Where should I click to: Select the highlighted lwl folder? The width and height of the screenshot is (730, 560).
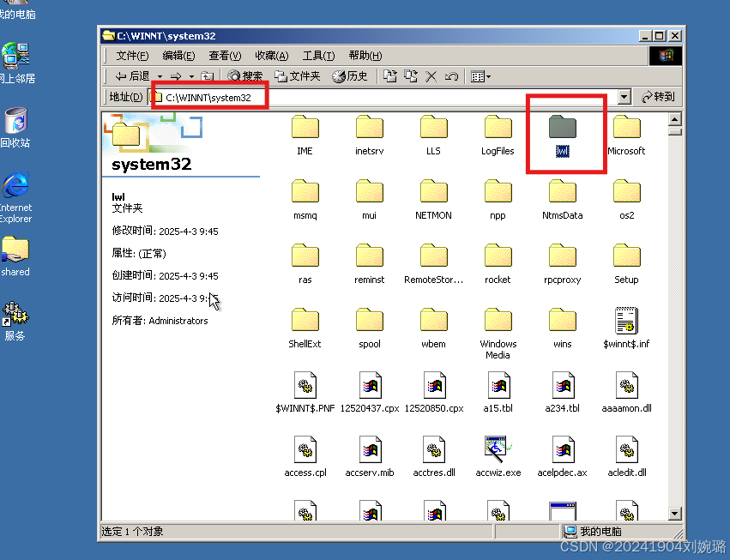[x=563, y=135]
